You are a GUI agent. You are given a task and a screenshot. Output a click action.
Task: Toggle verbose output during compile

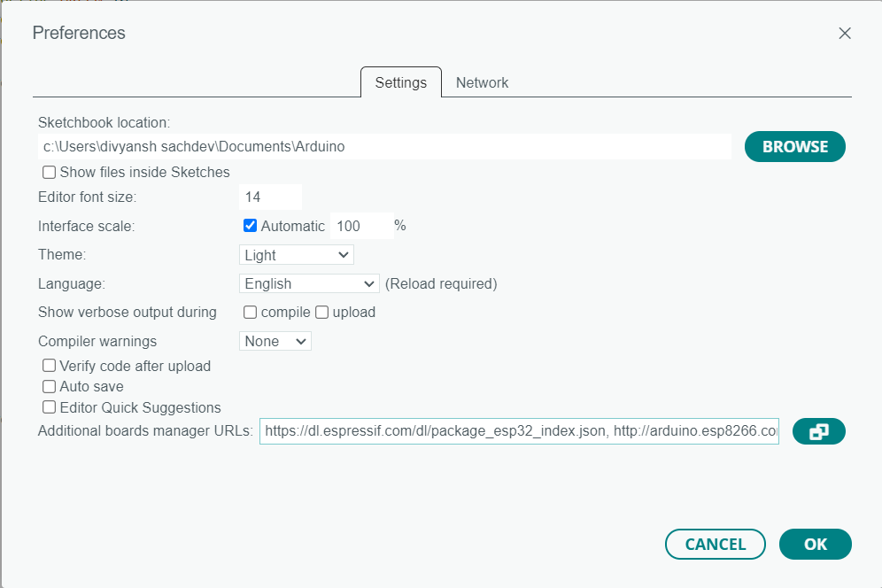tap(251, 312)
